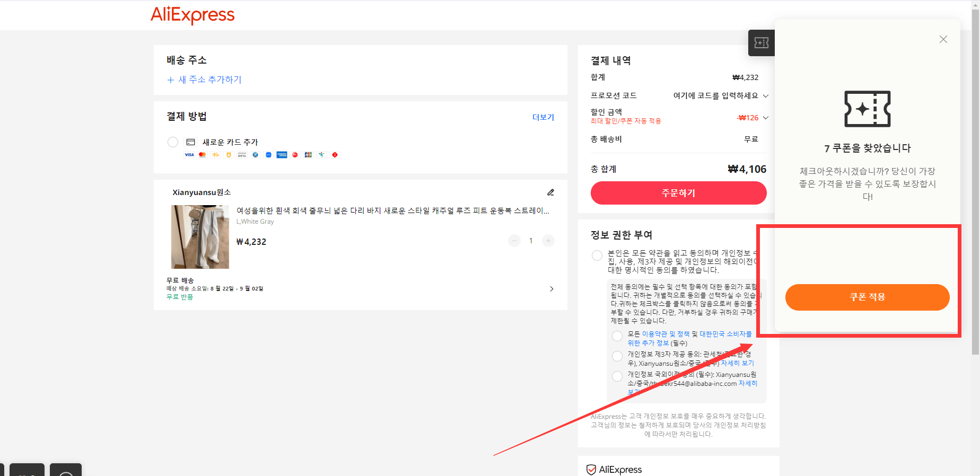Expand the 할인 금액 details chevron
Image resolution: width=980 pixels, height=476 pixels.
[766, 118]
